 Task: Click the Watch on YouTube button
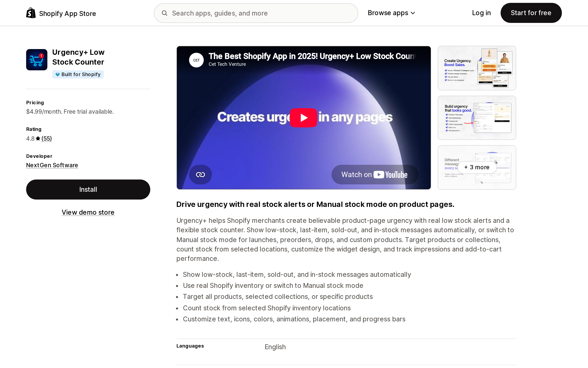(x=375, y=175)
